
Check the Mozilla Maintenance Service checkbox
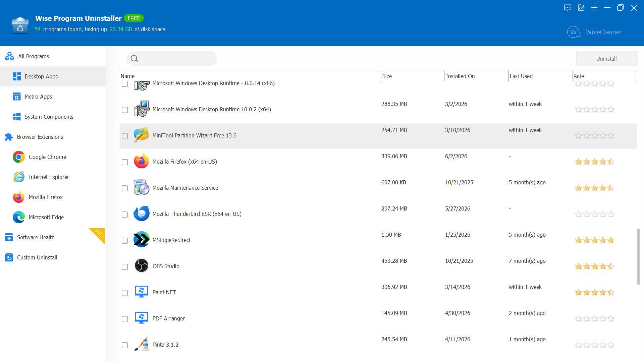tap(125, 188)
